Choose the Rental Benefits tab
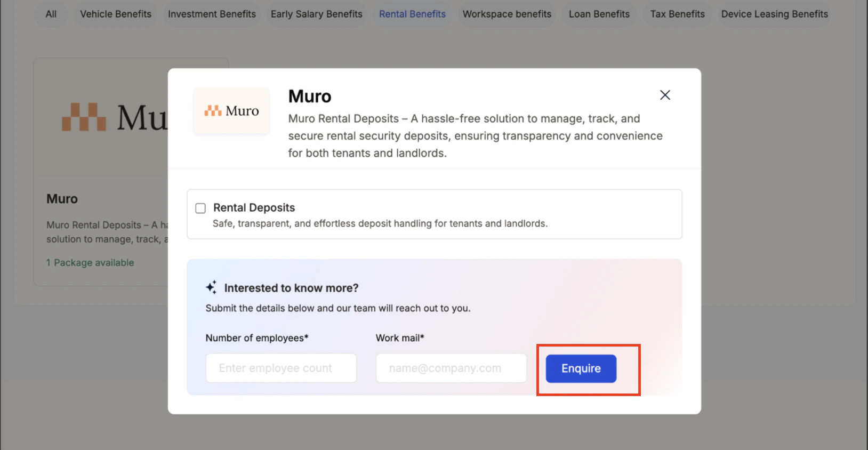868x450 pixels. tap(412, 14)
